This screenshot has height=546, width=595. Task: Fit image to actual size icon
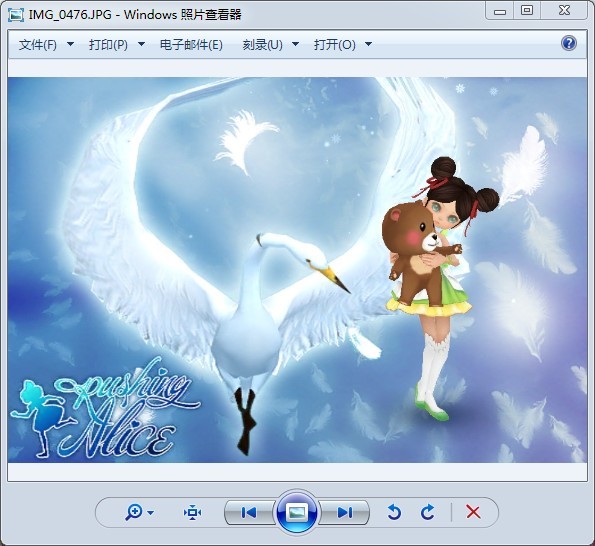pos(192,513)
